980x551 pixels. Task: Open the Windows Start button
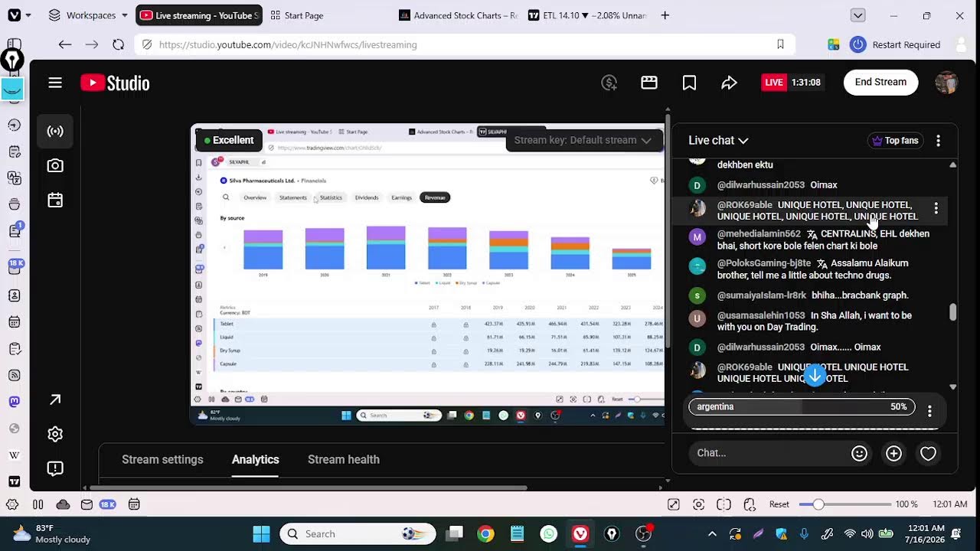[261, 534]
